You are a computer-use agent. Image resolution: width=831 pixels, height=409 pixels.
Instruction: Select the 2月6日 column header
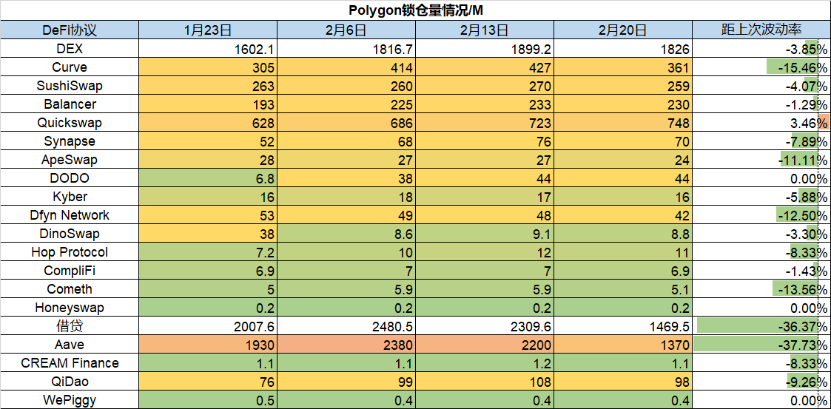click(x=346, y=30)
